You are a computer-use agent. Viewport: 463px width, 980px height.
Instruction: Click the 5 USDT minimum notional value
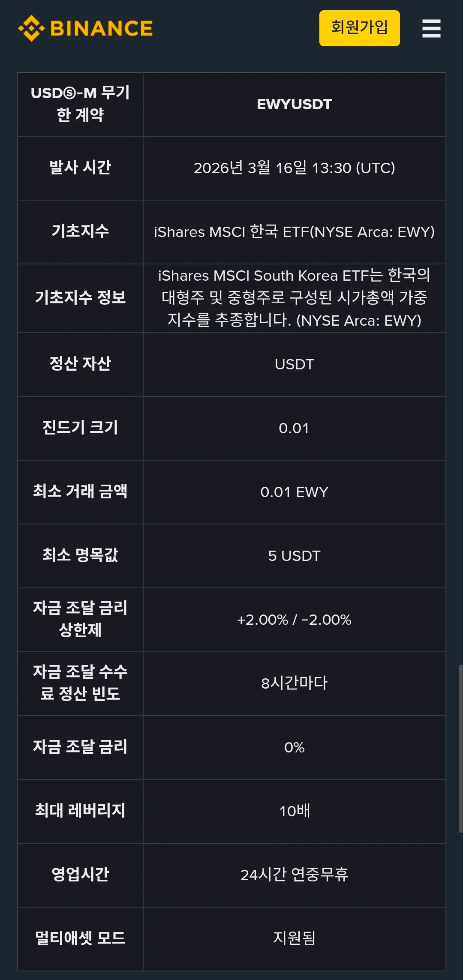coord(295,556)
